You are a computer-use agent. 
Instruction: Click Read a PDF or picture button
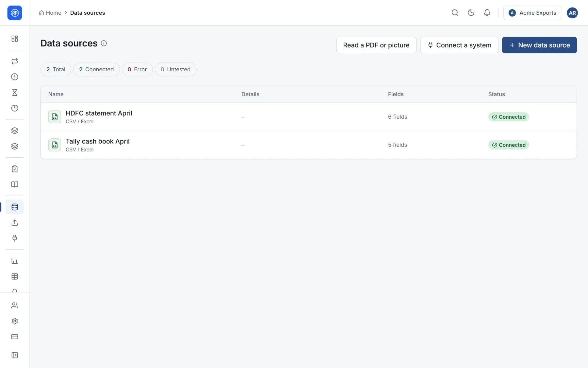click(376, 45)
